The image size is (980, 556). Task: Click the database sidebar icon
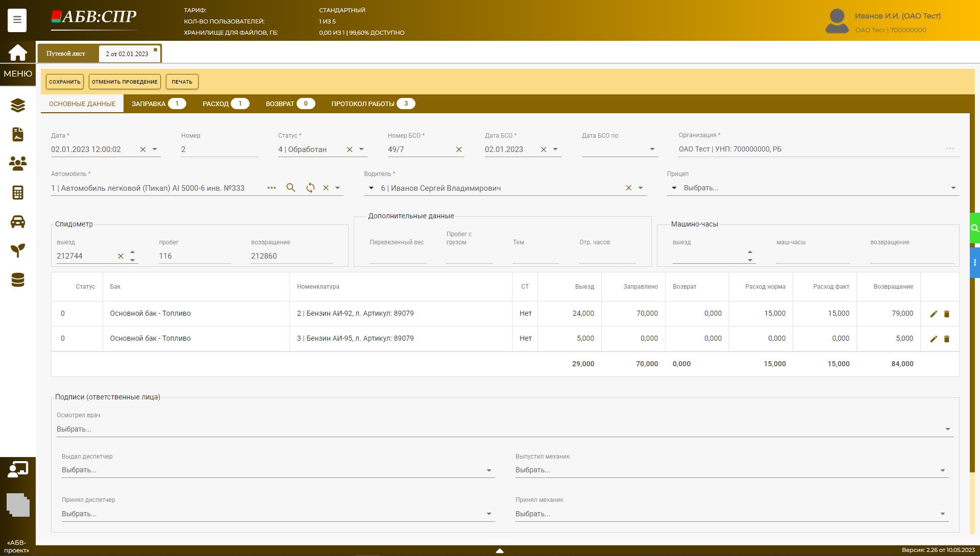point(17,280)
